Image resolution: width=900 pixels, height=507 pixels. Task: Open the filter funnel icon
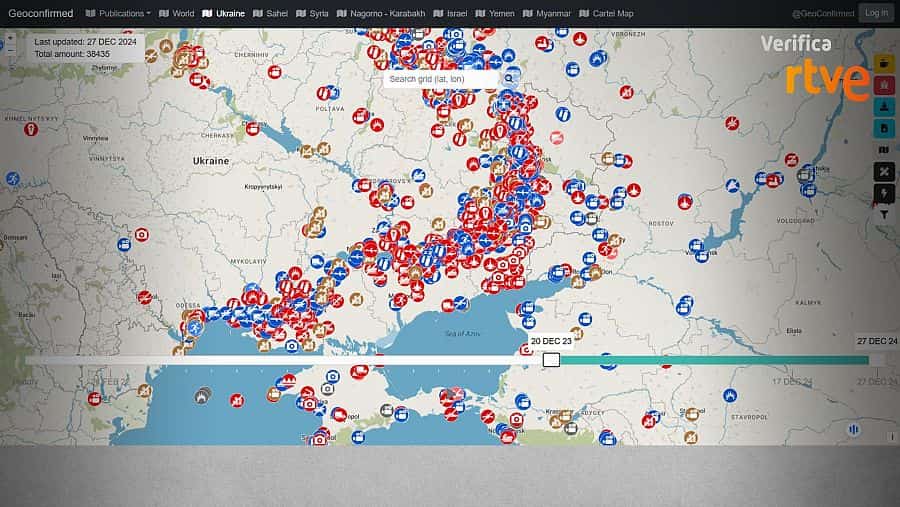coord(885,214)
